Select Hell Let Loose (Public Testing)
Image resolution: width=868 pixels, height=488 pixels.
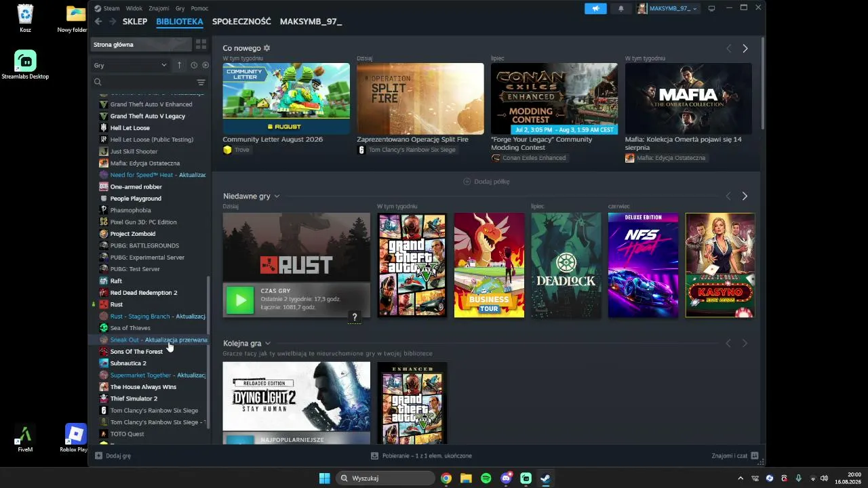point(152,140)
